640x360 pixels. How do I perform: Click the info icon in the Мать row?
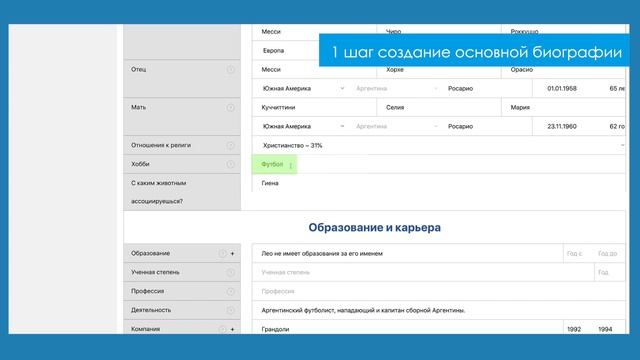230,108
